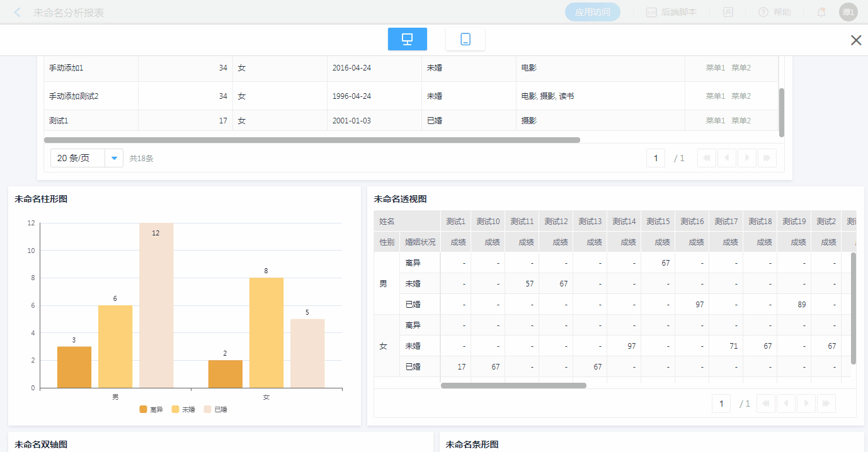
Task: Click 菜单1 link in 测试1 row
Action: [x=715, y=120]
